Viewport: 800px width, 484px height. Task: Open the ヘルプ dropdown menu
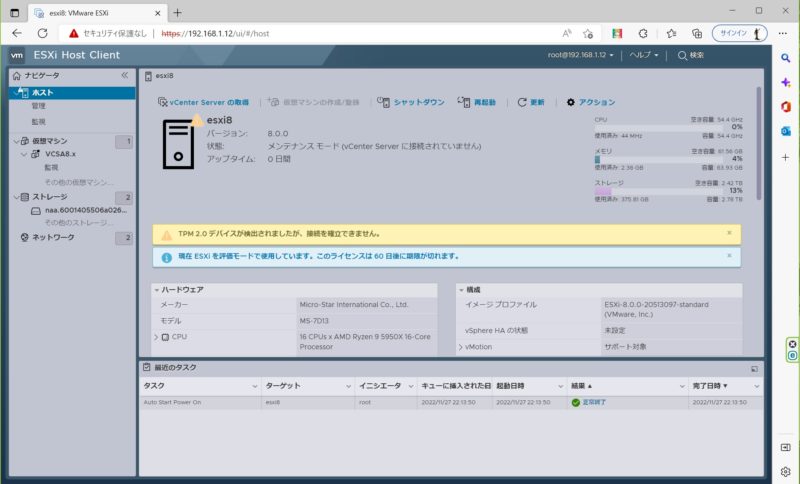coord(644,55)
